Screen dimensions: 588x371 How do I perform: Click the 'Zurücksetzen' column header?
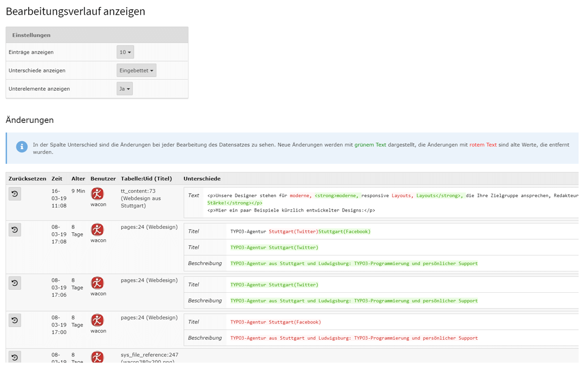pyautogui.click(x=27, y=179)
